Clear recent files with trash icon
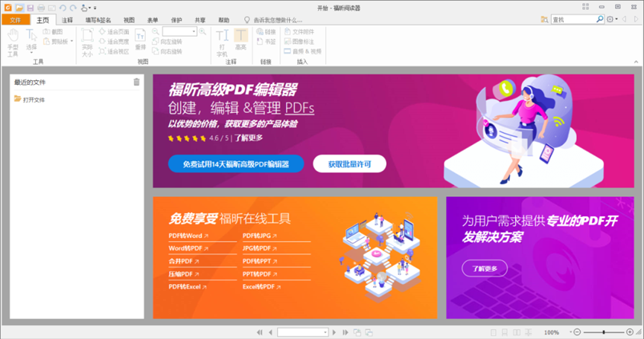Viewport: 644px width, 339px height. (x=136, y=82)
